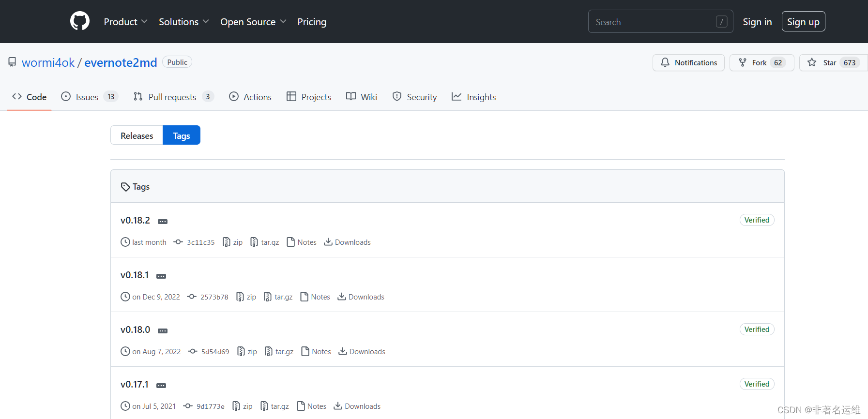The width and height of the screenshot is (868, 419).
Task: Click the Notifications bell button
Action: [688, 63]
